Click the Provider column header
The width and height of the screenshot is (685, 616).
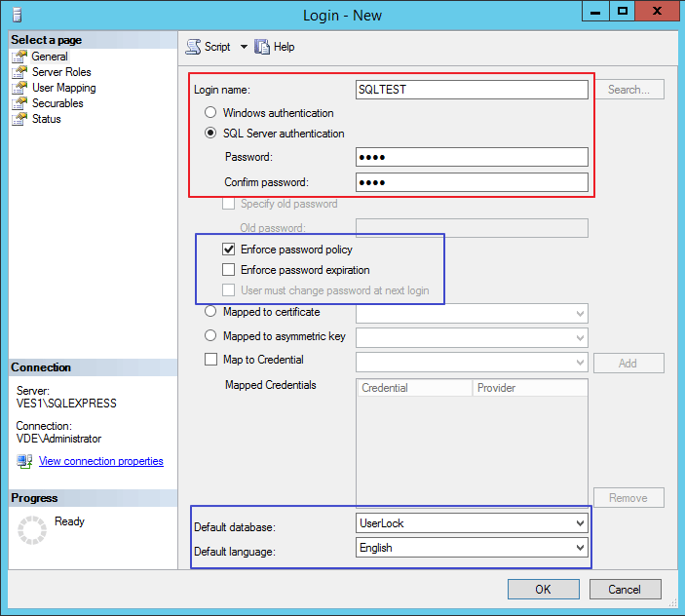[x=530, y=388]
